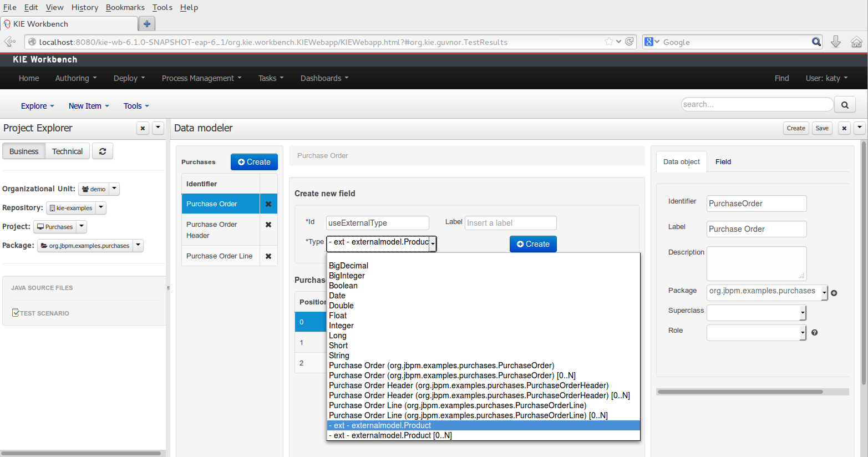
Task: Open new browser tab with plus icon
Action: pos(147,24)
